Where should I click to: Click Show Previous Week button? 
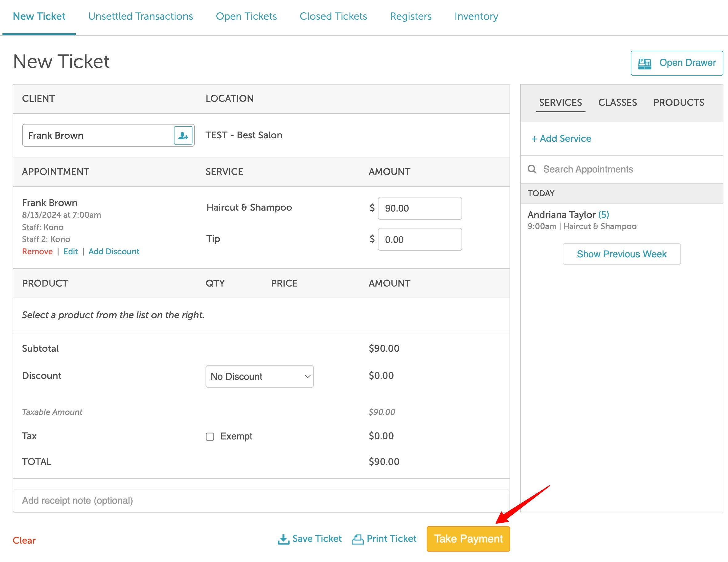tap(621, 254)
